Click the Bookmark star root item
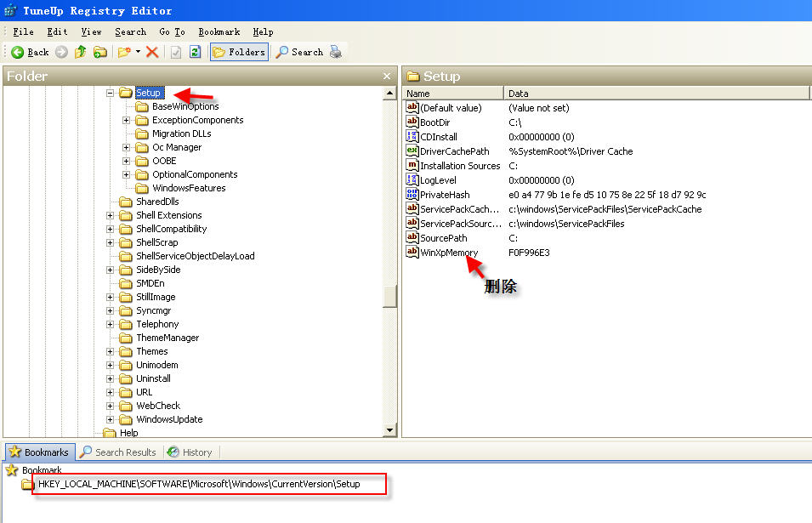 pos(34,470)
